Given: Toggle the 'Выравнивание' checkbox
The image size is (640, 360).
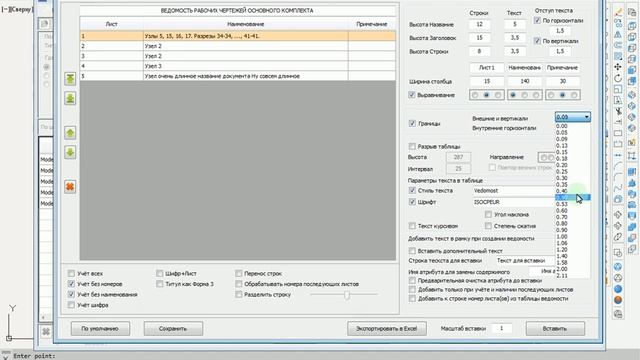Looking at the screenshot, I should (412, 95).
